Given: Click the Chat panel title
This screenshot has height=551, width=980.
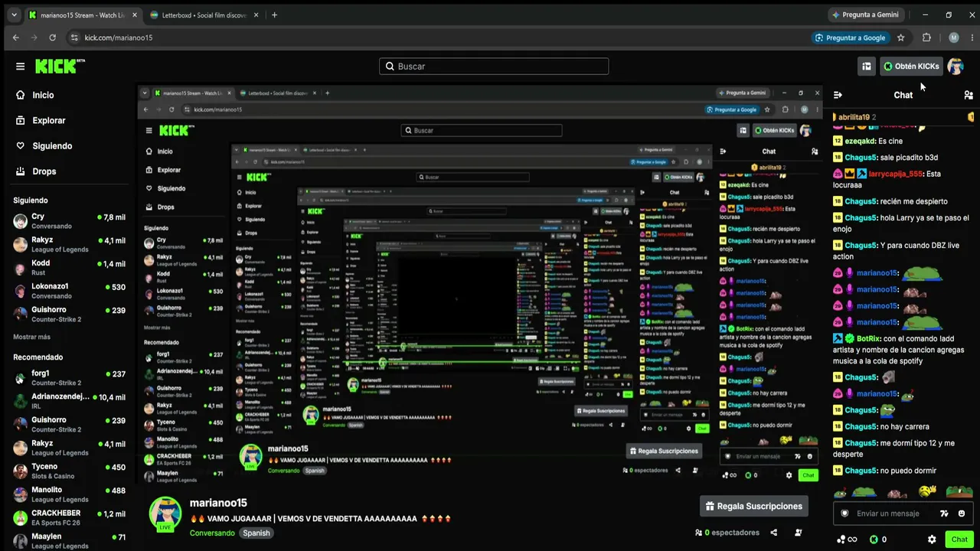Looking at the screenshot, I should [903, 95].
